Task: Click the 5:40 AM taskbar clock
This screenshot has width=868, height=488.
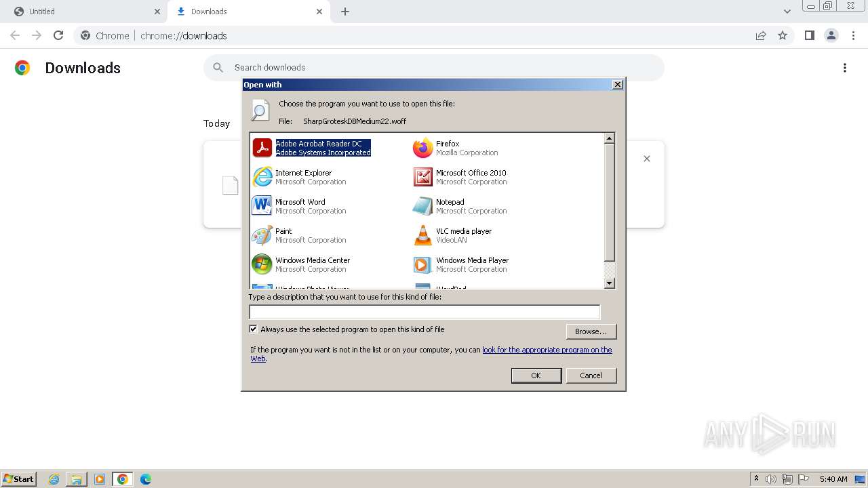Action: (x=833, y=479)
